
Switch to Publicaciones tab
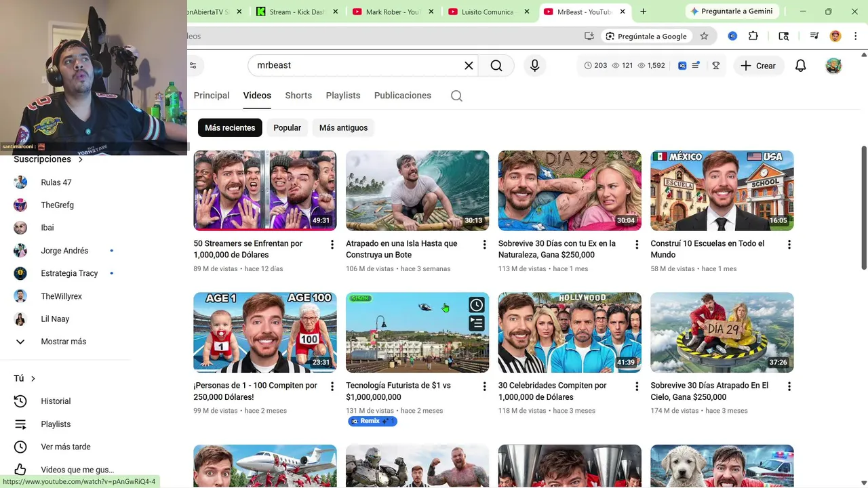403,96
